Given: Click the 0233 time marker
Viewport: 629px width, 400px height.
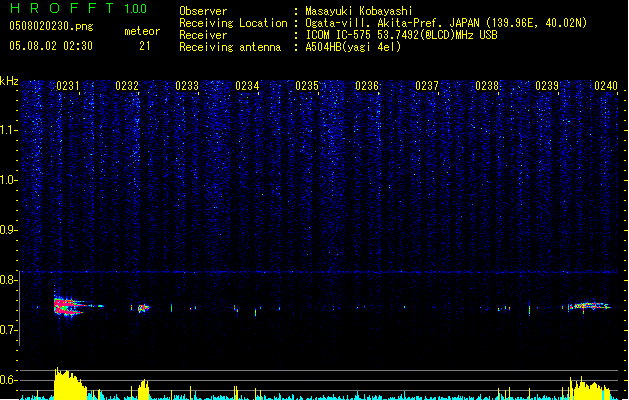Looking at the screenshot, I should pyautogui.click(x=187, y=86).
